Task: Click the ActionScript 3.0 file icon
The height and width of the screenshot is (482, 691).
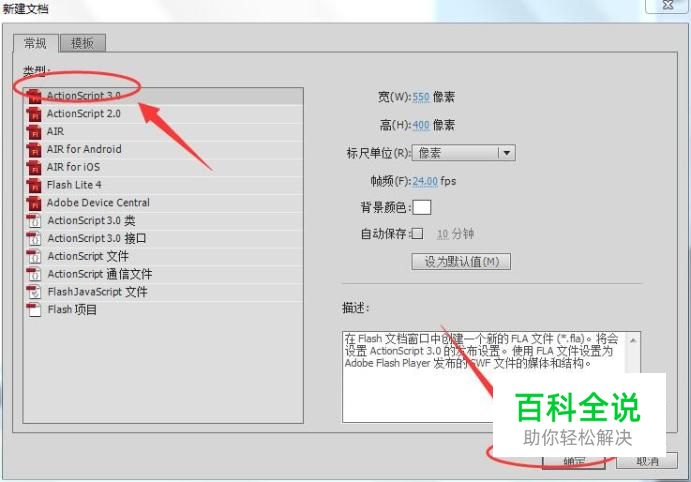Action: coord(34,96)
